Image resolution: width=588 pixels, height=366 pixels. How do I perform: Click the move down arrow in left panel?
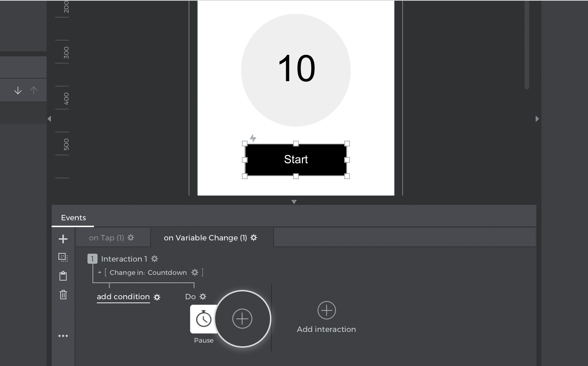(x=18, y=90)
